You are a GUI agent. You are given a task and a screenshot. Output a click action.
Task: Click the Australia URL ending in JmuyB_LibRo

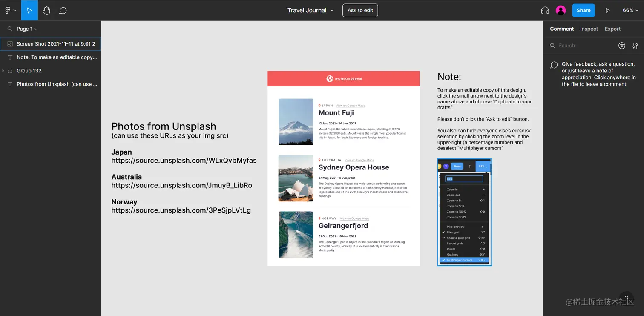coord(182,185)
